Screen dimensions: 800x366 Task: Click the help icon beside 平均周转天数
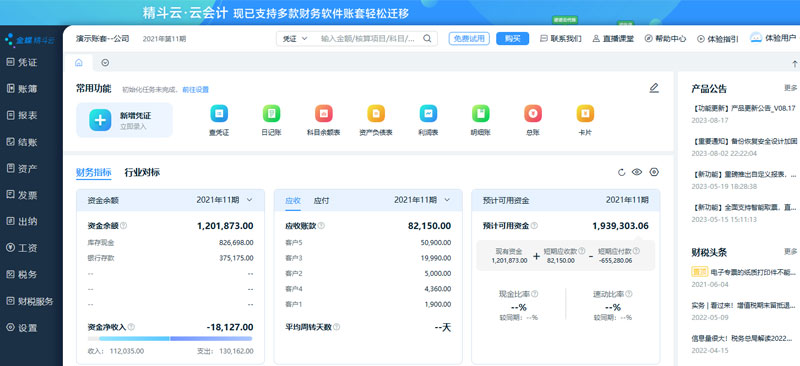tap(336, 327)
